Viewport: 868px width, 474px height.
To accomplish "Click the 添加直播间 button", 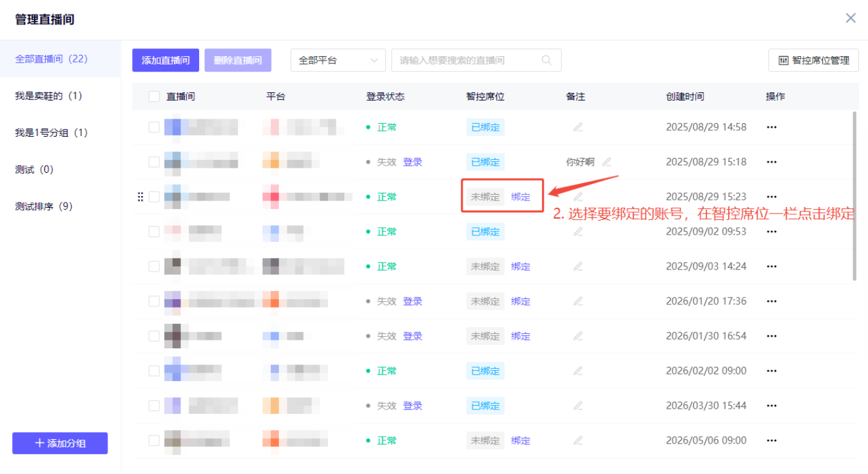I will [166, 60].
